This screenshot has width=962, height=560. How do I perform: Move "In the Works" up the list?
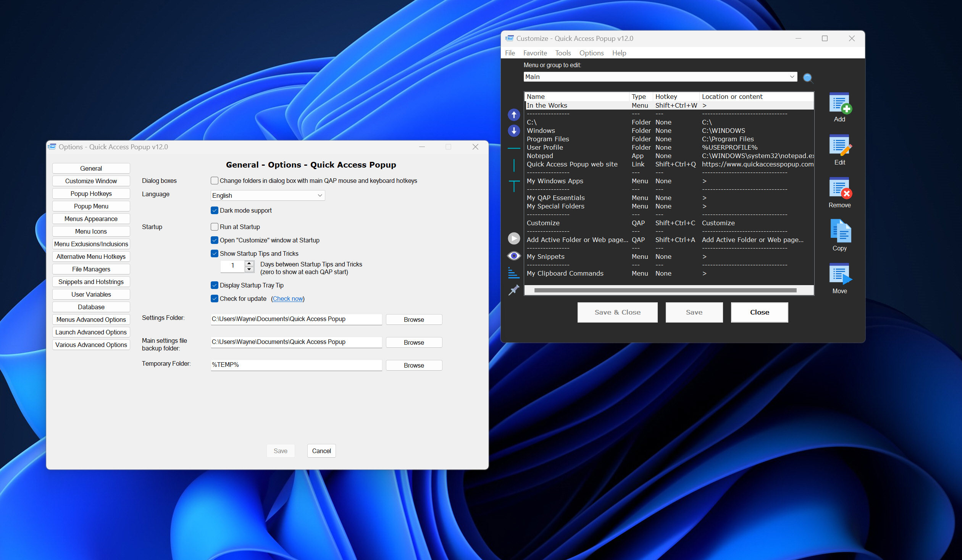pos(514,115)
